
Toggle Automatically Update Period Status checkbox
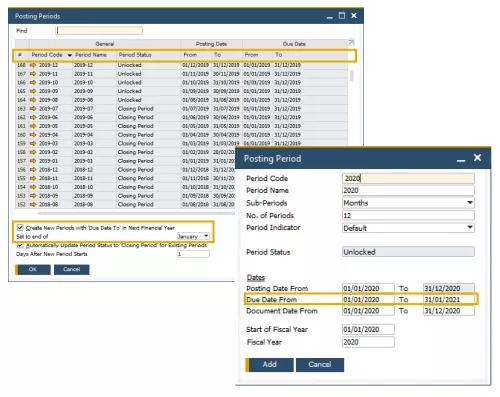[20, 245]
